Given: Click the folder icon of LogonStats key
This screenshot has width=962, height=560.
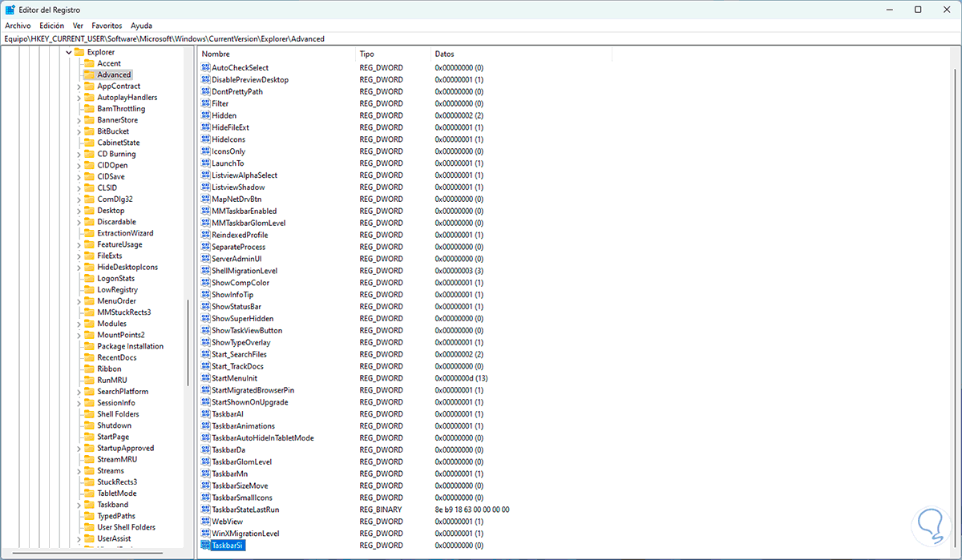Looking at the screenshot, I should (x=89, y=279).
